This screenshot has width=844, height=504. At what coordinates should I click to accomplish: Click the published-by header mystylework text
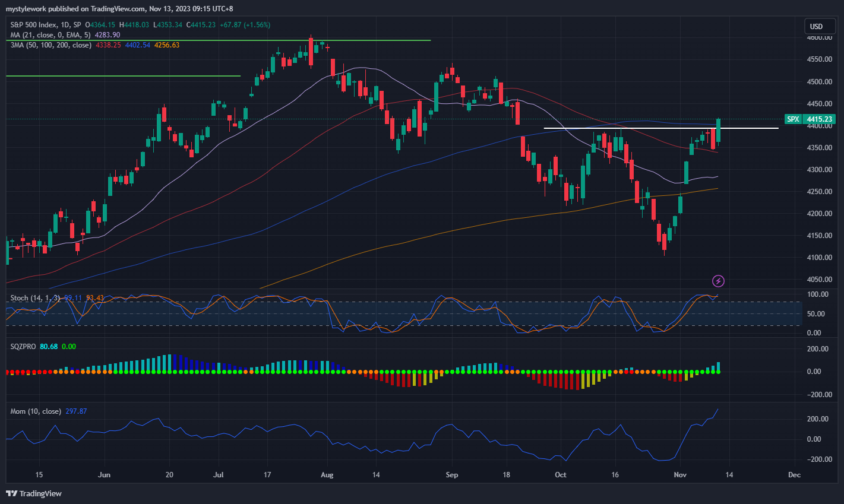click(x=26, y=9)
